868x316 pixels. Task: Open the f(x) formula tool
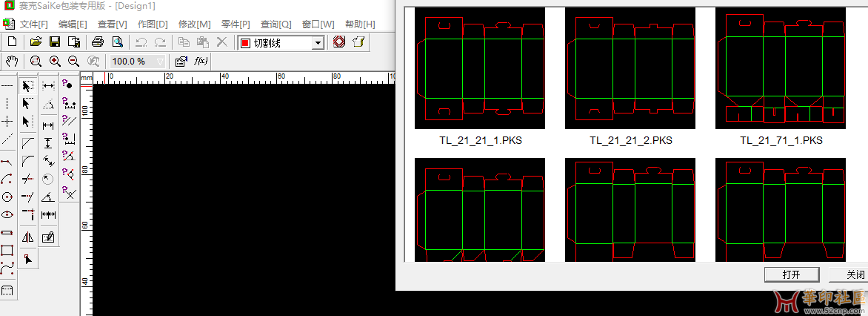pyautogui.click(x=200, y=62)
